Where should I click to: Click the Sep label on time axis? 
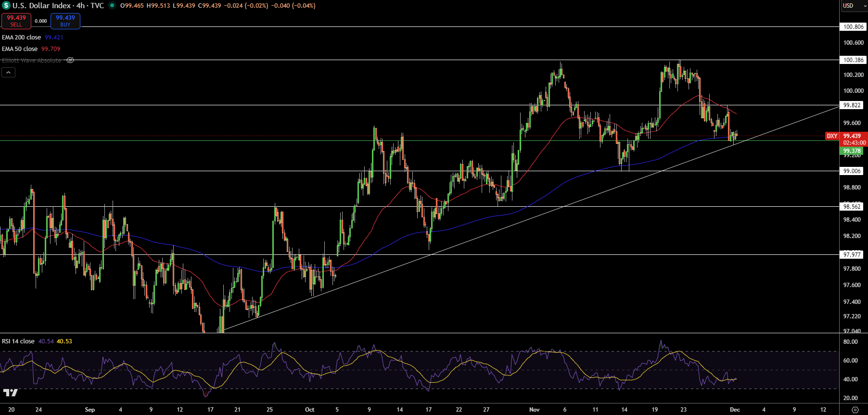(89, 410)
